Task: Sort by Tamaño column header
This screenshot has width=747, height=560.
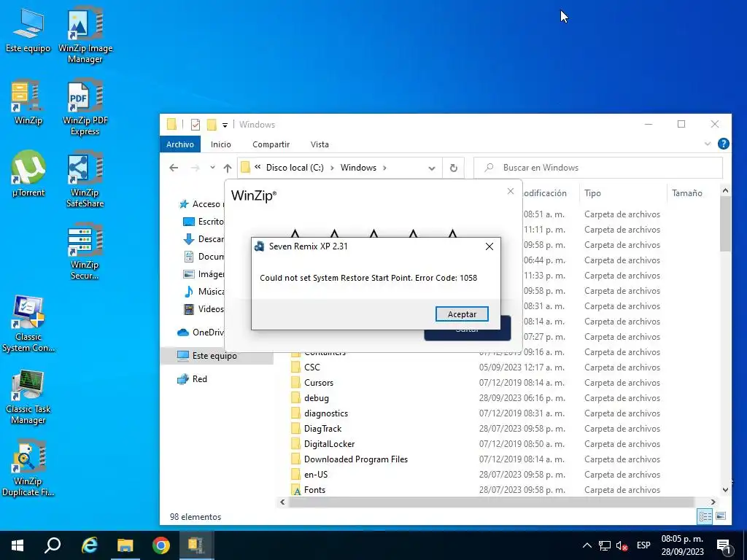Action: click(687, 192)
